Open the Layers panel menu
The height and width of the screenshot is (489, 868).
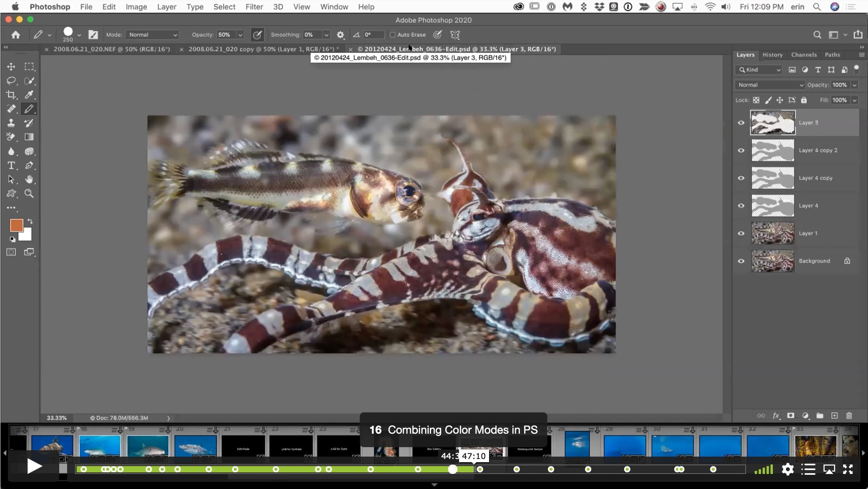coord(862,55)
